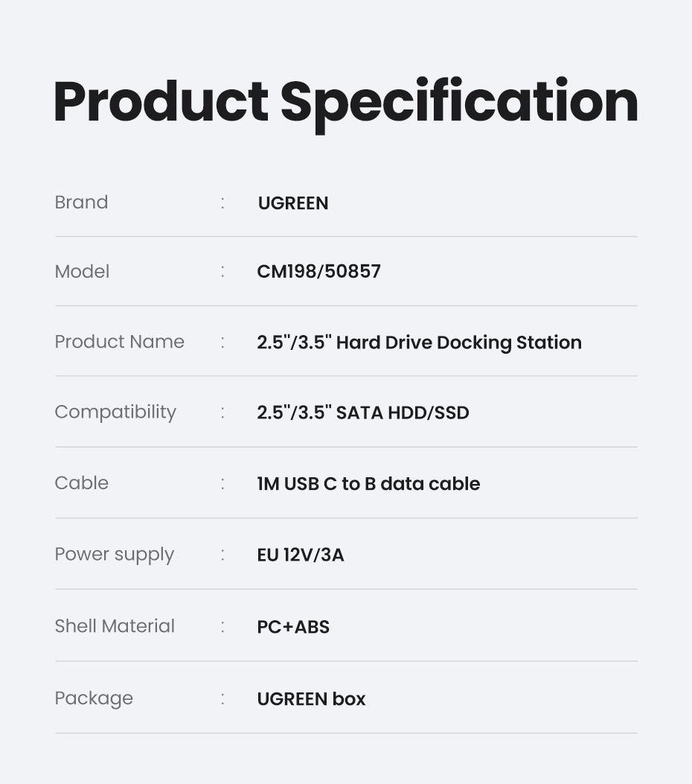The image size is (692, 784).
Task: Click the 1M USB C to B data cable text
Action: coord(368,484)
